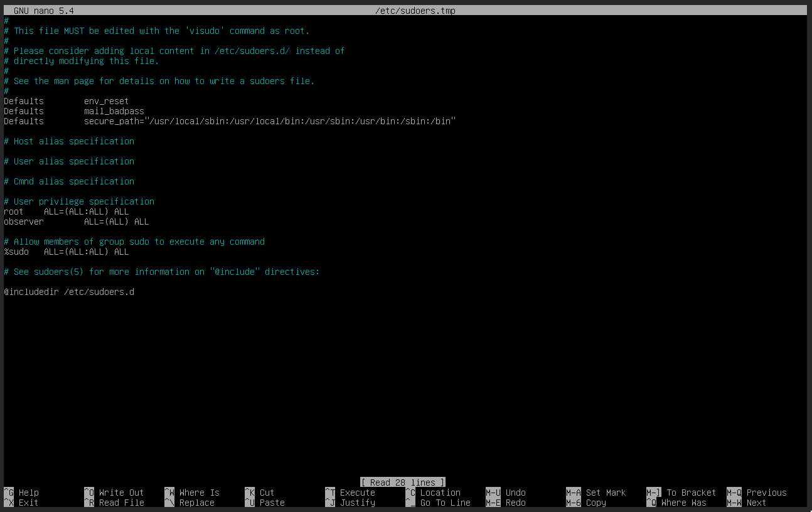Choose the ^\ Replace shortcut
This screenshot has height=512, width=812.
point(190,503)
